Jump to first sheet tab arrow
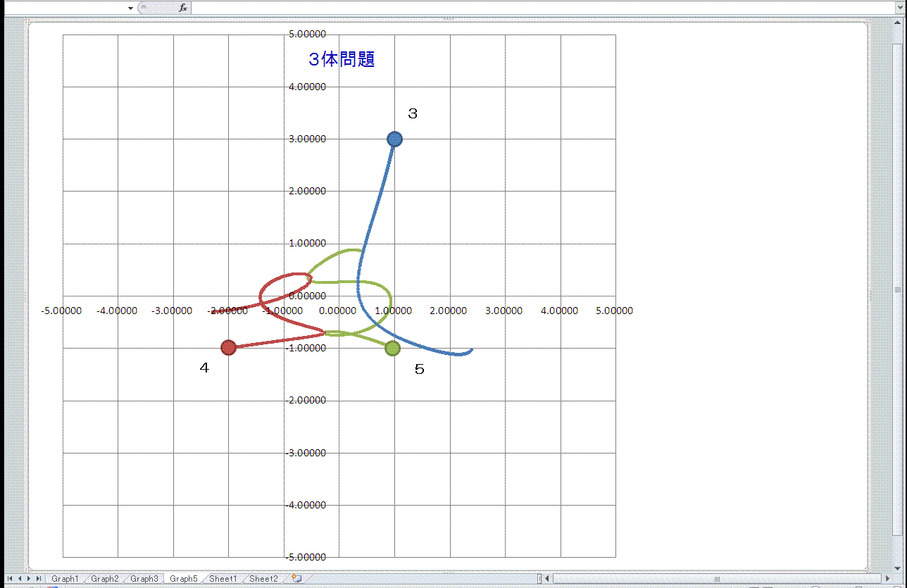 coord(10,579)
